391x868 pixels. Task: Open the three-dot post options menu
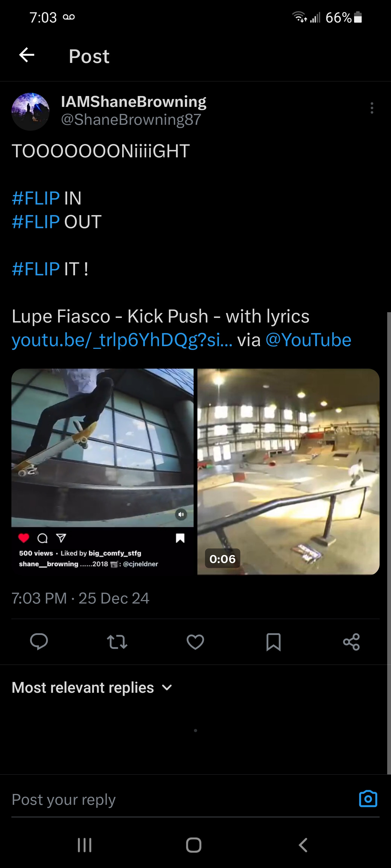371,108
